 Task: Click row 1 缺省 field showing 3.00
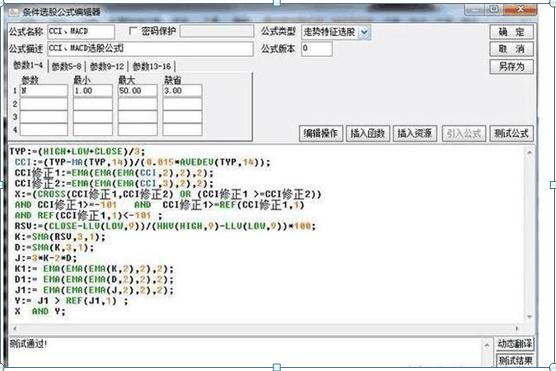click(x=183, y=91)
